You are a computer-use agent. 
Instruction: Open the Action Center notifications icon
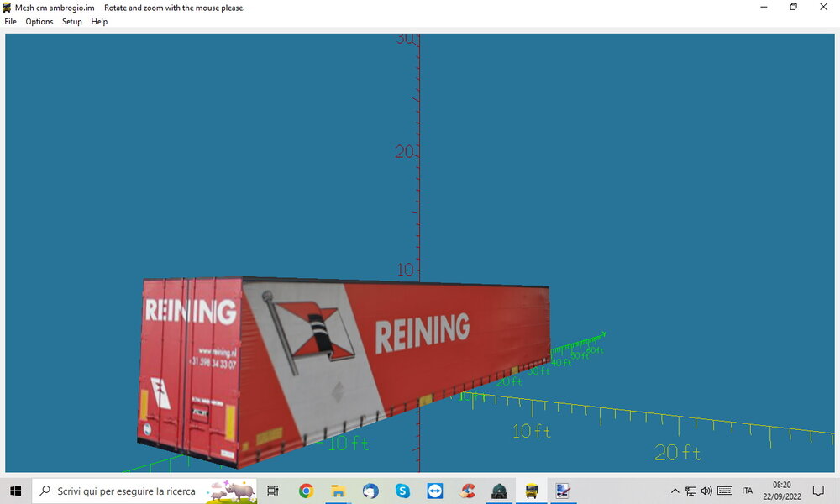pyautogui.click(x=818, y=491)
